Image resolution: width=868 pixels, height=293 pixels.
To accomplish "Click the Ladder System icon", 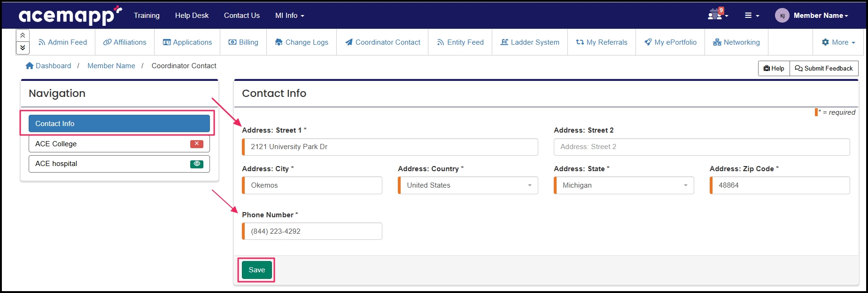I will click(504, 42).
